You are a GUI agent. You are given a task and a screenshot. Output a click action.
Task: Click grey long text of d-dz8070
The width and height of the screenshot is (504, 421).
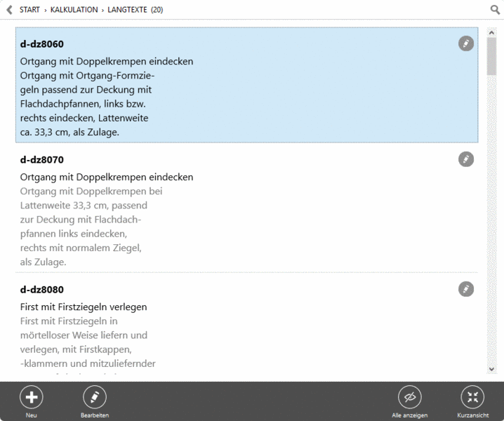[91, 227]
